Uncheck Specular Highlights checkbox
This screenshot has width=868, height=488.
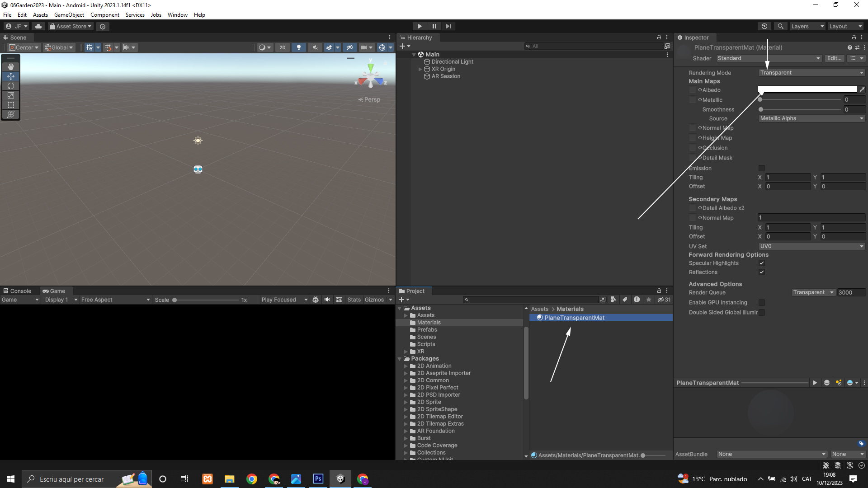point(762,263)
